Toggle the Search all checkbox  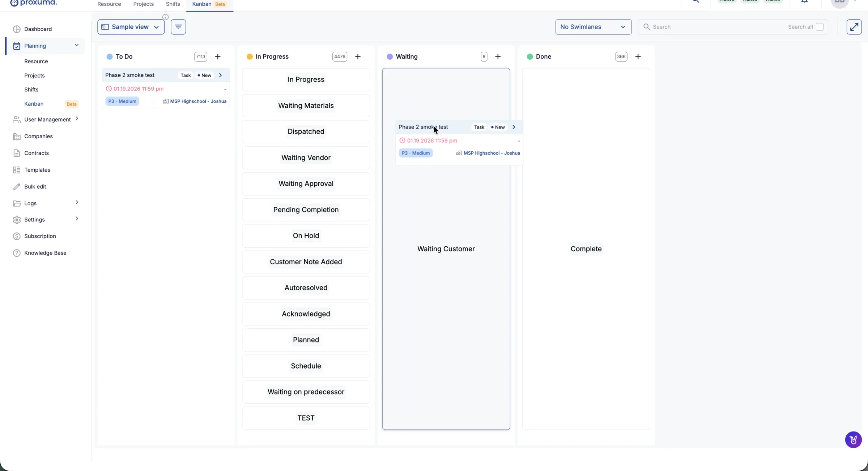pyautogui.click(x=820, y=27)
